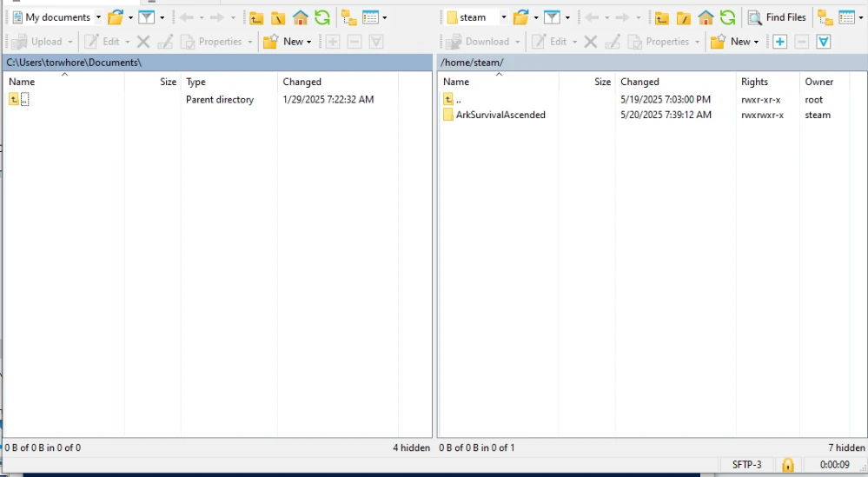Click the local parent directory toolbar icon
Viewport: 868px width, 477px height.
click(256, 17)
